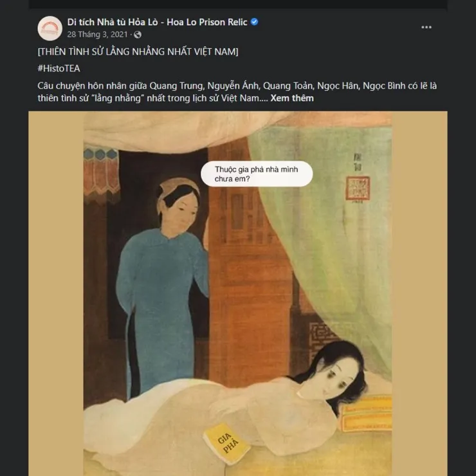Open the Hoa Lo Prison Relic page avatar
This screenshot has width=476, height=476.
point(50,28)
